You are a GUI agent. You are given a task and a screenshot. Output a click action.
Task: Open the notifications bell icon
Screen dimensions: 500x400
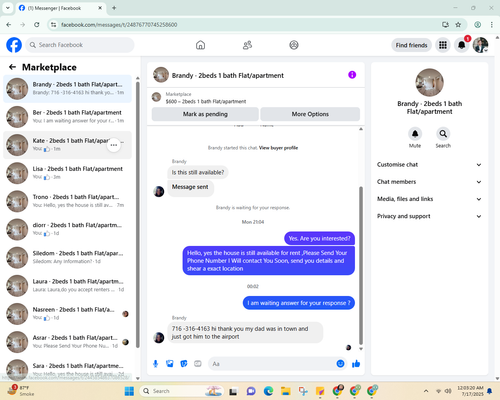(462, 45)
